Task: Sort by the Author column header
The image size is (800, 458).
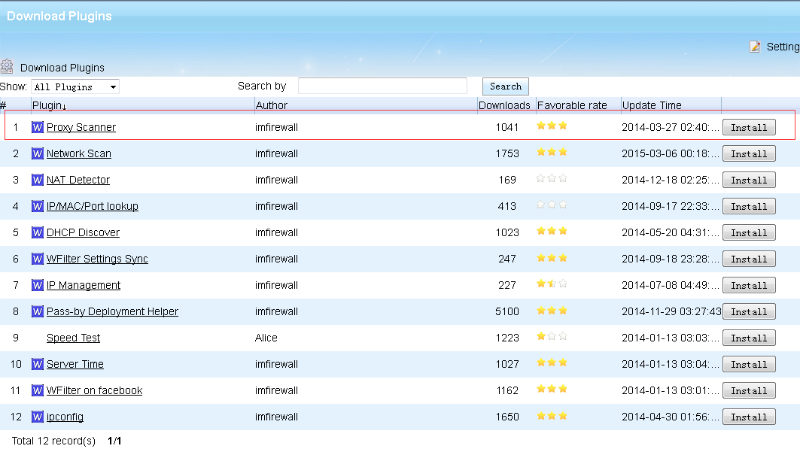Action: [271, 106]
